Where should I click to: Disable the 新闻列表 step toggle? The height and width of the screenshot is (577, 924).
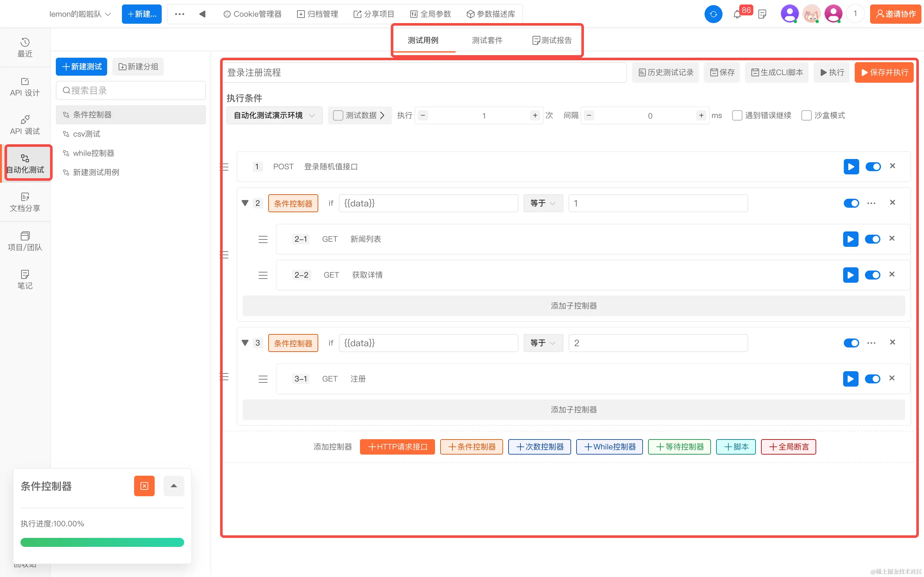tap(872, 239)
